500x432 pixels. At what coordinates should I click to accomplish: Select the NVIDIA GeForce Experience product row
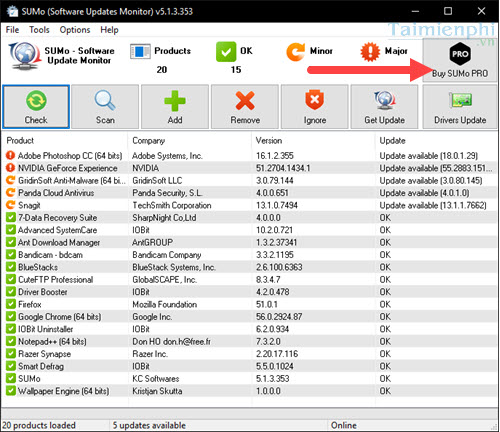[x=249, y=168]
